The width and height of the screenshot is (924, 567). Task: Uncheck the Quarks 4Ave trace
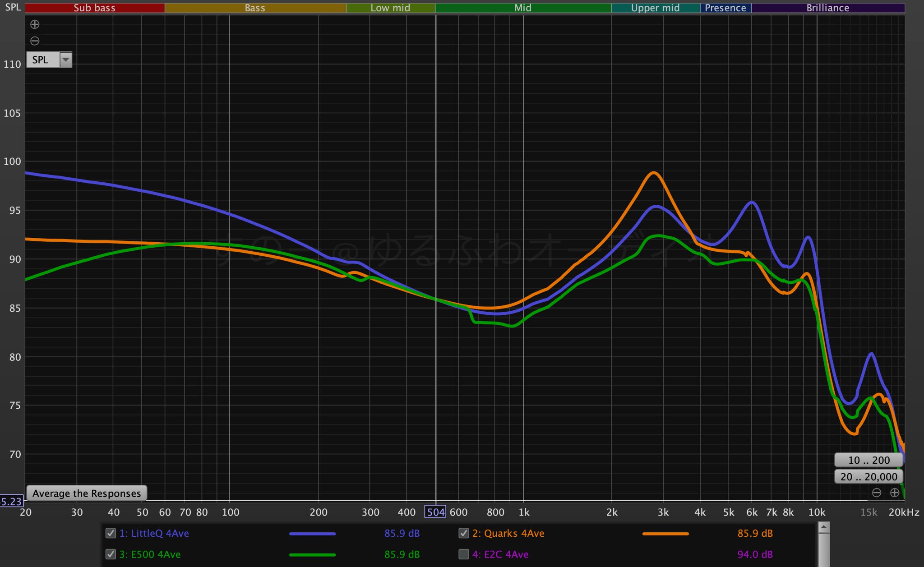(463, 533)
